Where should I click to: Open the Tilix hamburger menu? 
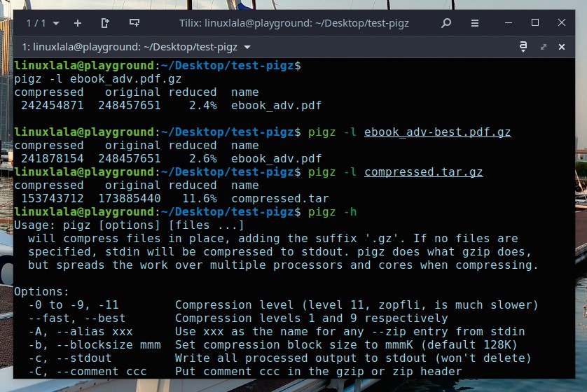(x=475, y=23)
